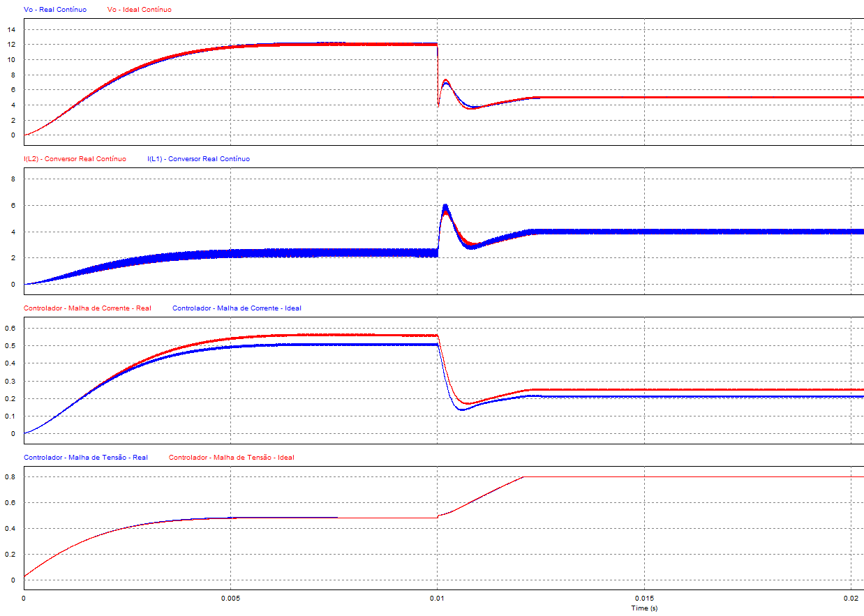The height and width of the screenshot is (616, 864).
Task: Click the "Time (s)" x-axis title
Action: point(643,608)
